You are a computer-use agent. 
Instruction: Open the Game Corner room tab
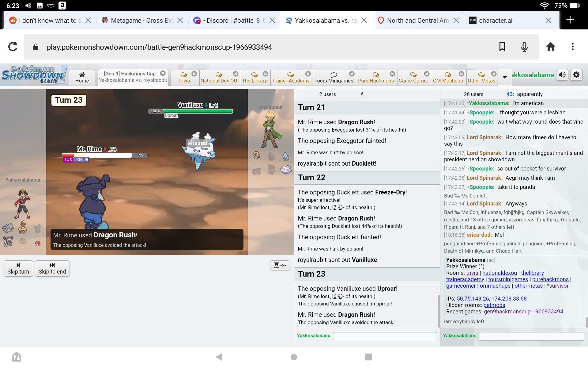tap(413, 78)
